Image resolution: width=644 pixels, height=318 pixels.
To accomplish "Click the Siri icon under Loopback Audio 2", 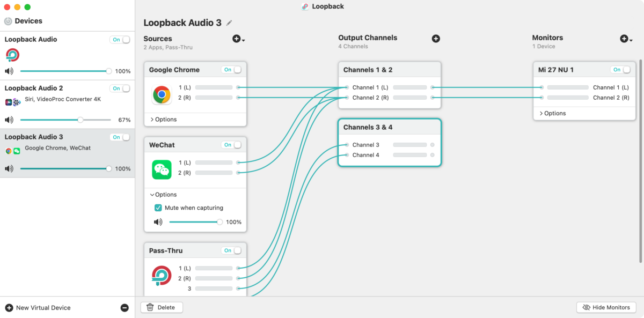I will click(9, 102).
